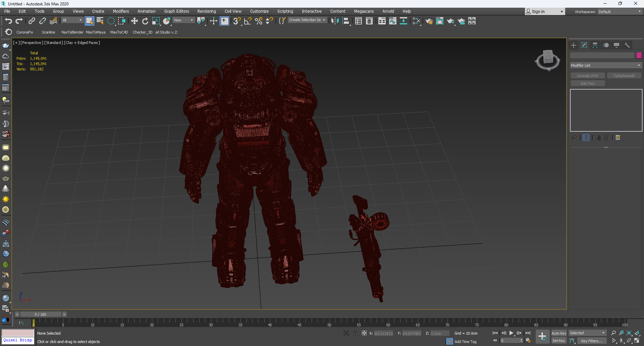The height and width of the screenshot is (346, 644).
Task: Open Schematic View icon
Action: 404,21
